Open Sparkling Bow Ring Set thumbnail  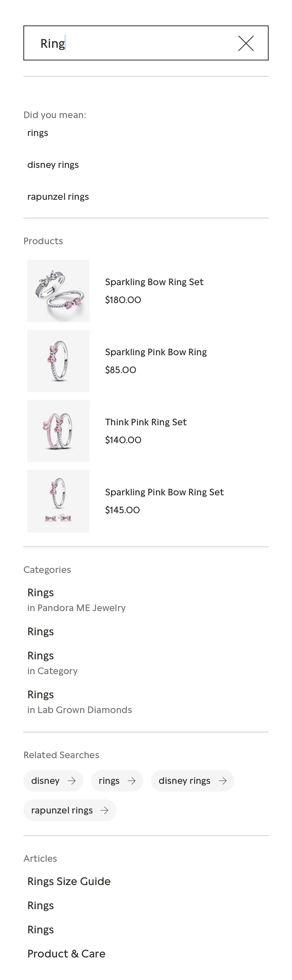[58, 291]
